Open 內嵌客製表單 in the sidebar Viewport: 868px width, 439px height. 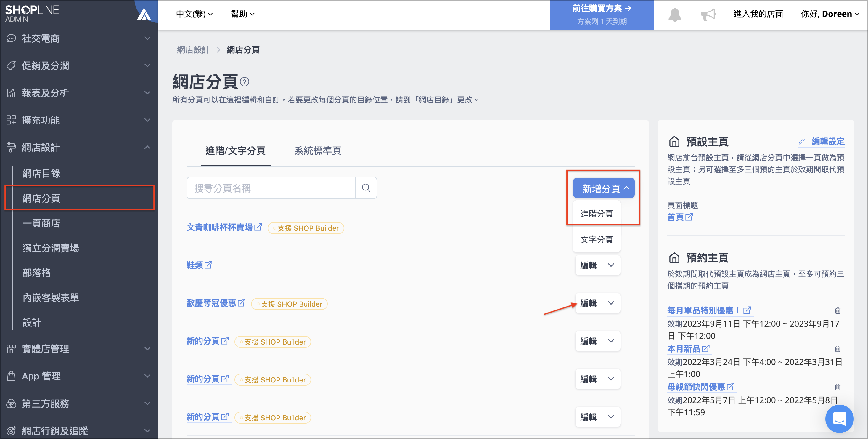click(x=51, y=297)
